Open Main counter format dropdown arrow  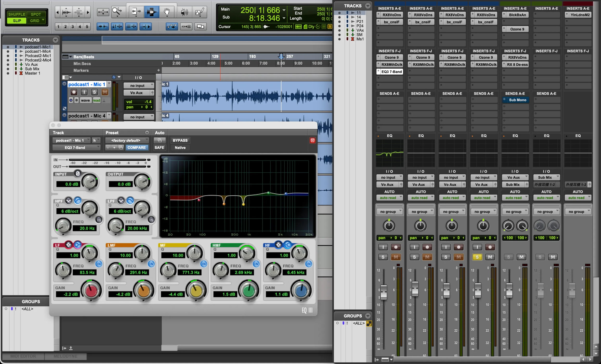(x=284, y=10)
